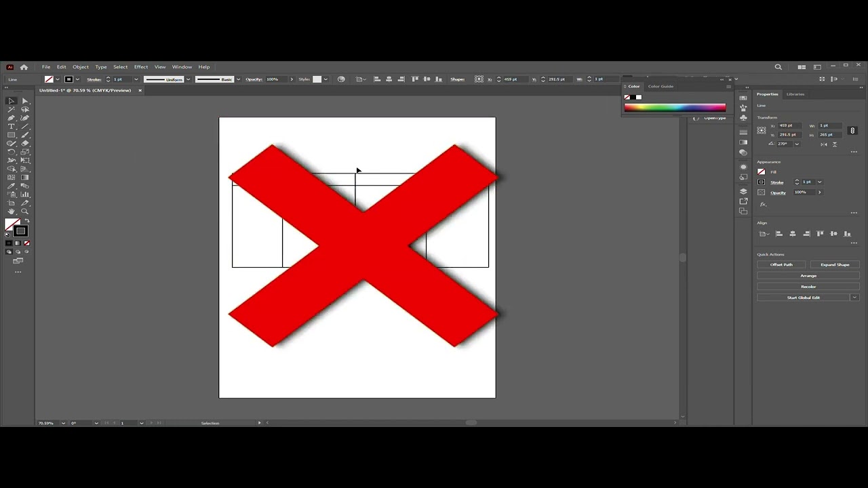Image resolution: width=868 pixels, height=488 pixels.
Task: Open the zoom level dropdown
Action: point(63,423)
